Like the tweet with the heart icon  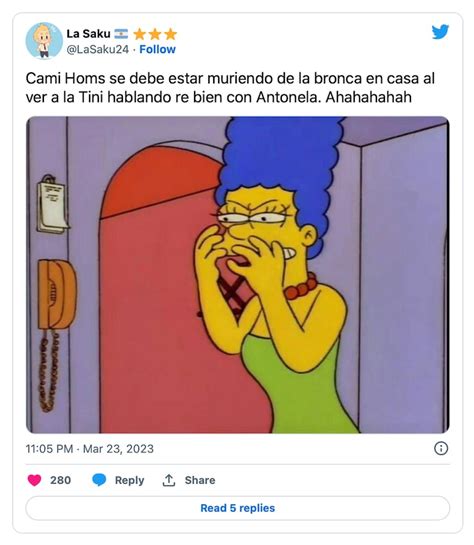(x=34, y=480)
